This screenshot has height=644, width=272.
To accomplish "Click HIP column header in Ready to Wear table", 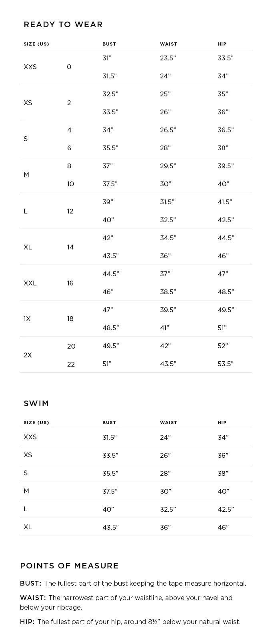I will [222, 44].
